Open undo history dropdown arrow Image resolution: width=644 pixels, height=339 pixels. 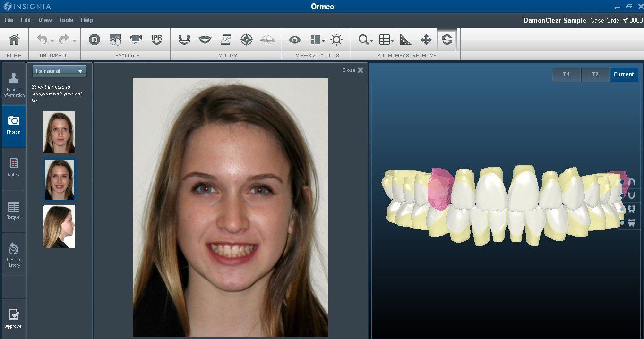point(52,41)
